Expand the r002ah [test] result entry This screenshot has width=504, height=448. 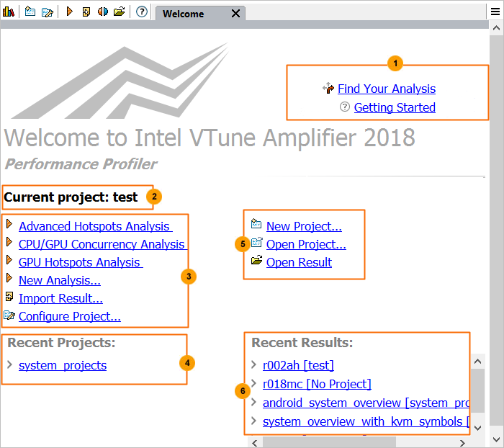tap(254, 365)
